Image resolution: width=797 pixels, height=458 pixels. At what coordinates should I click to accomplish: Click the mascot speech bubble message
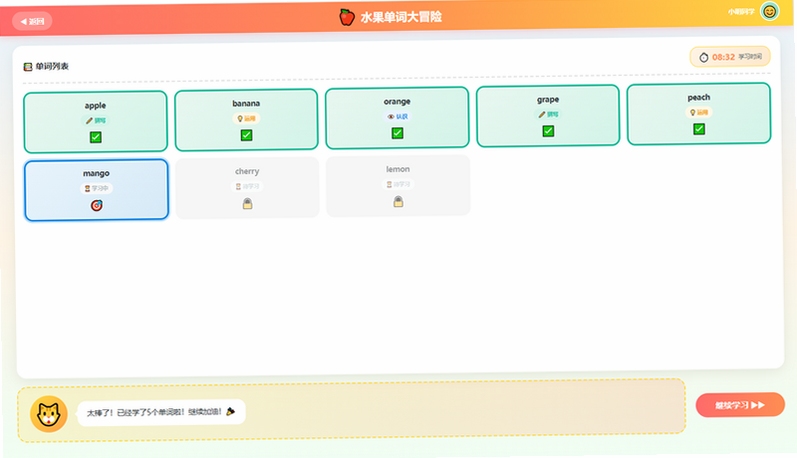click(x=161, y=412)
